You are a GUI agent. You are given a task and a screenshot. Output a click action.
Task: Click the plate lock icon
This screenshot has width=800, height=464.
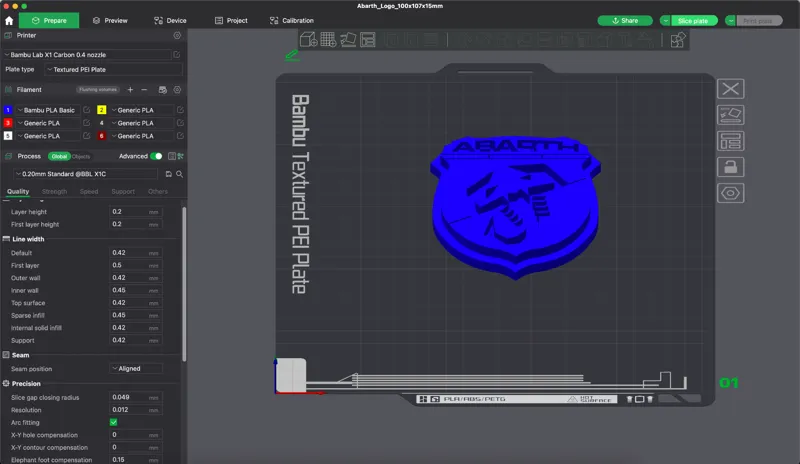pos(731,167)
